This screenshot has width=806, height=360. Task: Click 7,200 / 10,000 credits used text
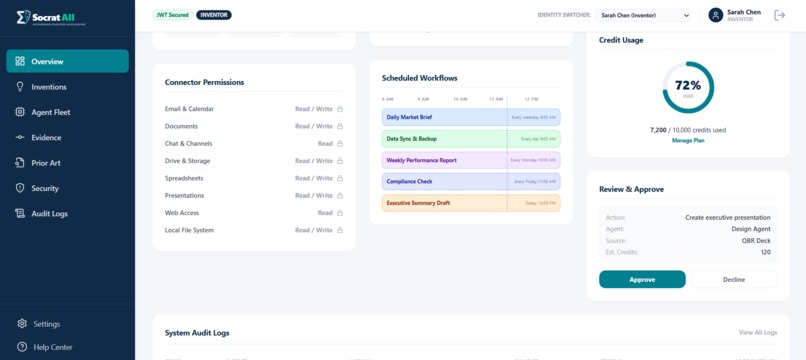coord(688,130)
